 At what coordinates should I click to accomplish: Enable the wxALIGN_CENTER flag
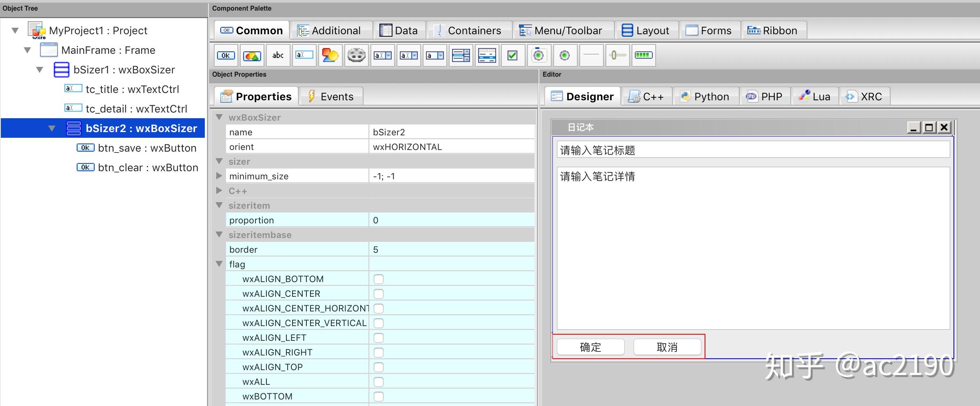[x=379, y=293]
